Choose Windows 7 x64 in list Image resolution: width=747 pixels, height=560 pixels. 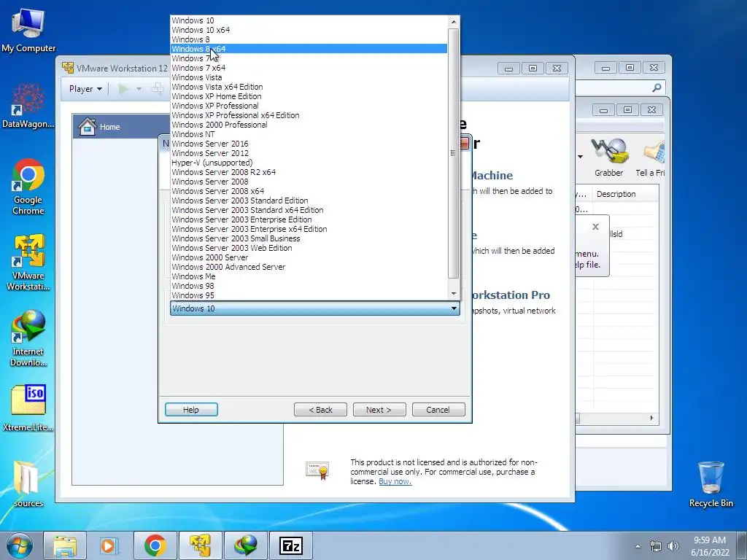(309, 68)
